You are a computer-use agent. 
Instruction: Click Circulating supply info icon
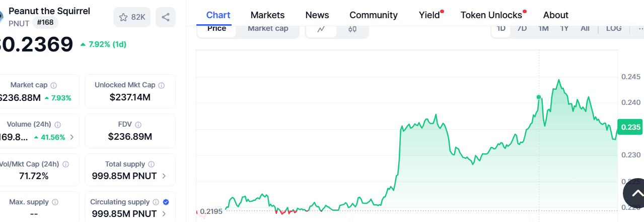point(156,202)
